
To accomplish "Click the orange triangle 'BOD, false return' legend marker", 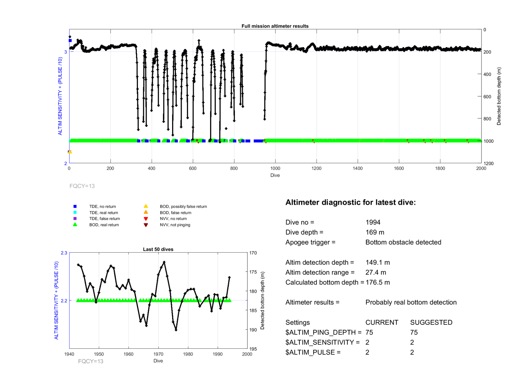I will click(146, 212).
